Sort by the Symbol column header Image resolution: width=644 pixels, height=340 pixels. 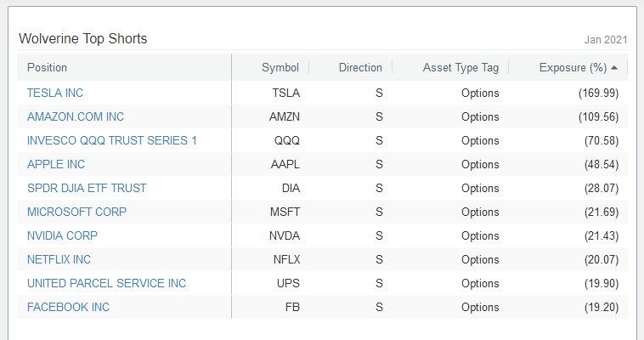click(280, 67)
